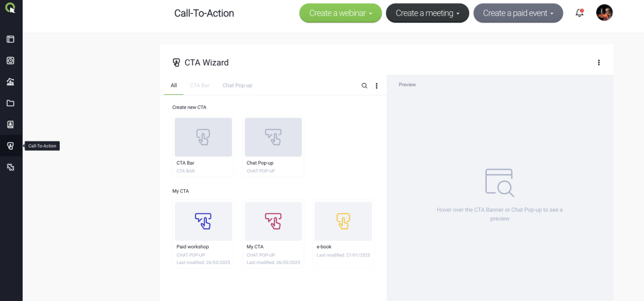Open the ClickMeeting logo home icon
Image resolution: width=644 pixels, height=301 pixels.
pos(10,8)
